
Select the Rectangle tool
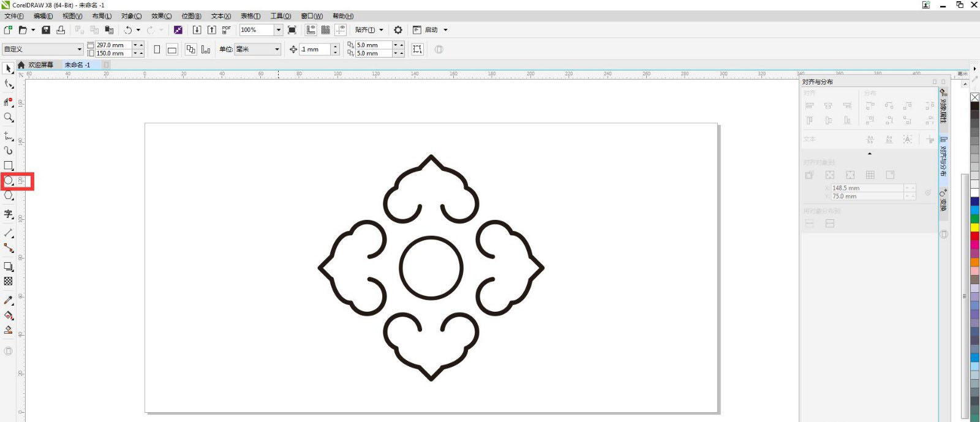coord(9,165)
